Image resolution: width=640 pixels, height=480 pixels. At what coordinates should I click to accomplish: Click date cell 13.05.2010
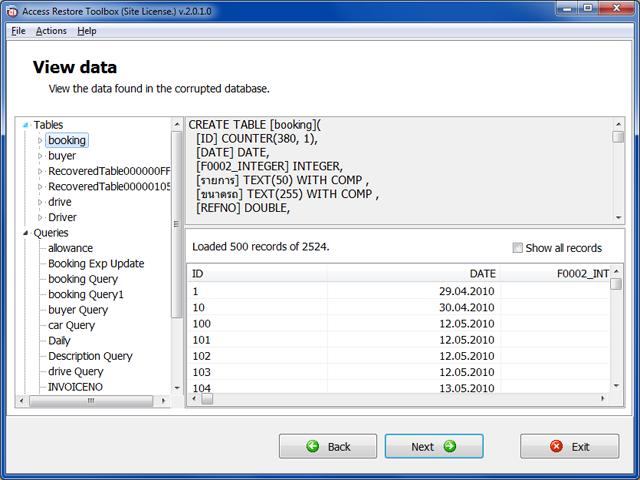click(413, 388)
